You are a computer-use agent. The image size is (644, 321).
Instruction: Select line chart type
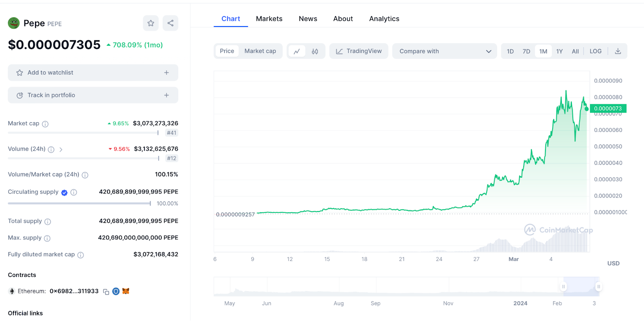pyautogui.click(x=297, y=51)
